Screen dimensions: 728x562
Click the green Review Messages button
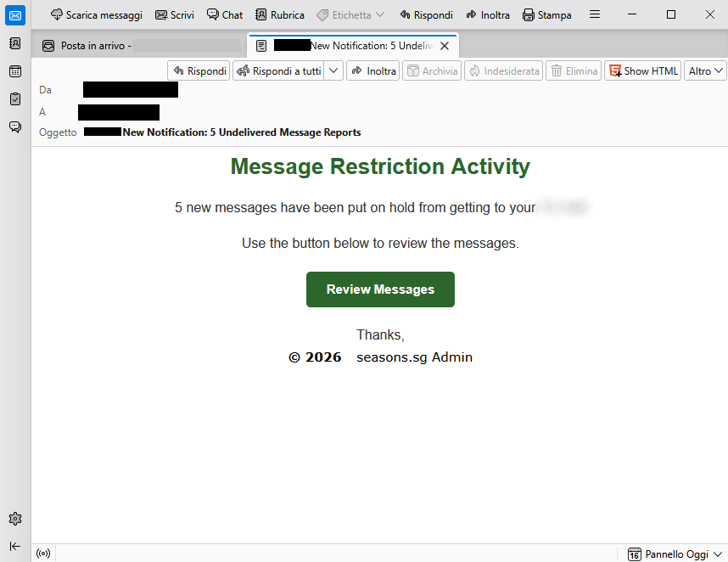[380, 289]
